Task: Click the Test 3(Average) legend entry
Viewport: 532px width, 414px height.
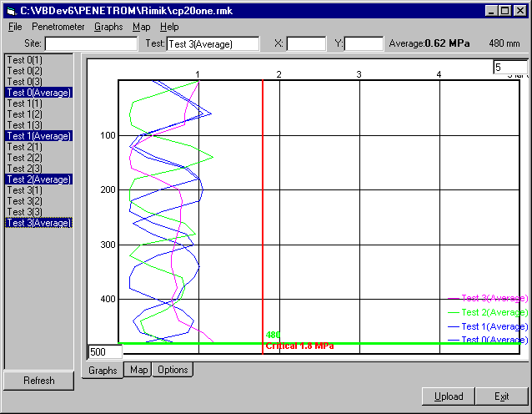Action: (x=488, y=298)
